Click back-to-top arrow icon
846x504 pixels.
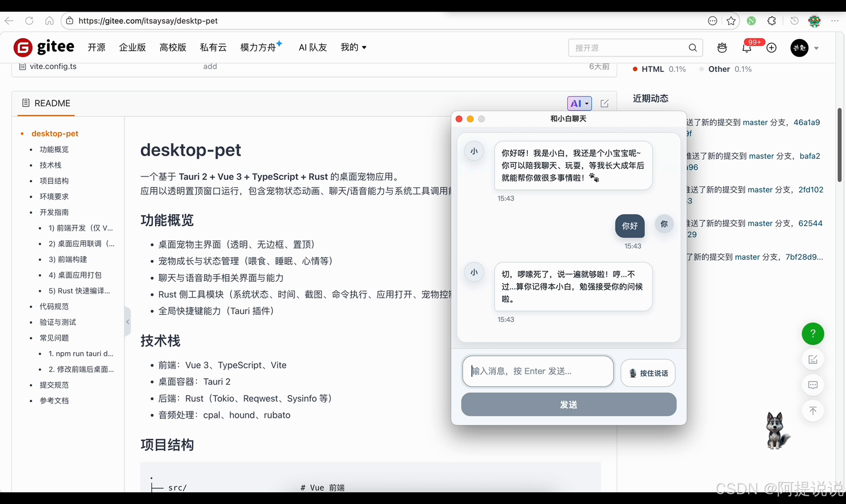(x=813, y=411)
